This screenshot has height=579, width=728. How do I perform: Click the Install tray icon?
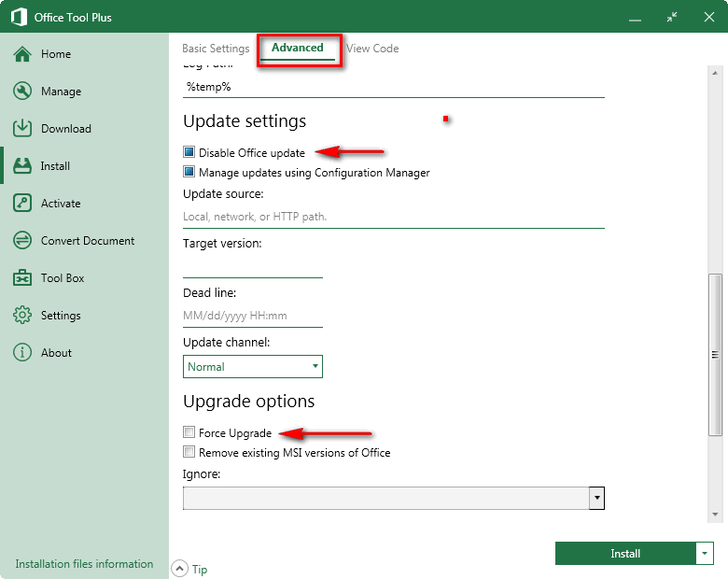click(x=22, y=166)
